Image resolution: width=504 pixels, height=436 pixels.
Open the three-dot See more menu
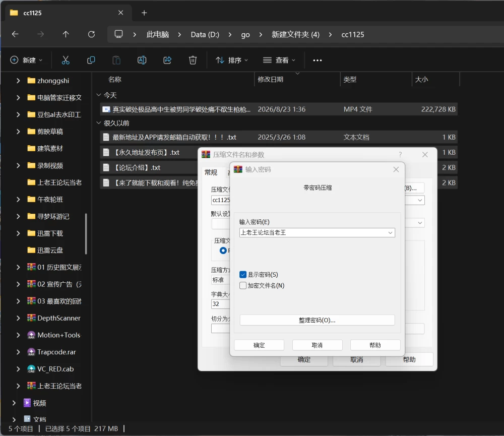[x=317, y=60]
